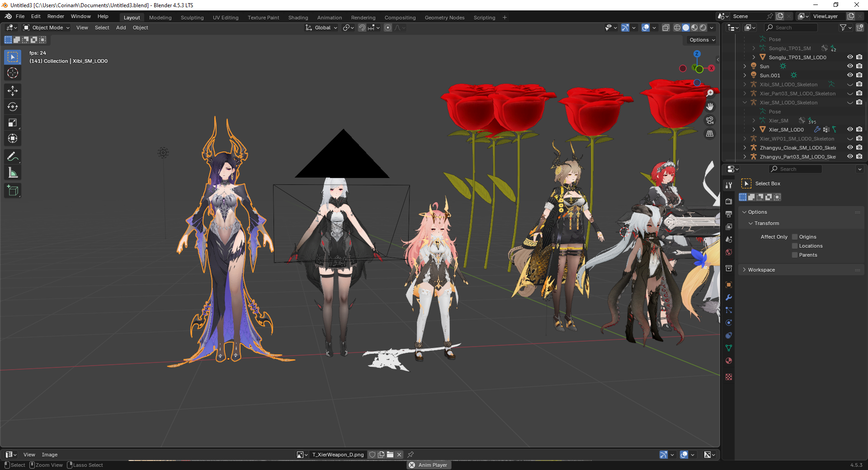Open the File menu
Viewport: 868px width, 470px height.
pyautogui.click(x=20, y=16)
